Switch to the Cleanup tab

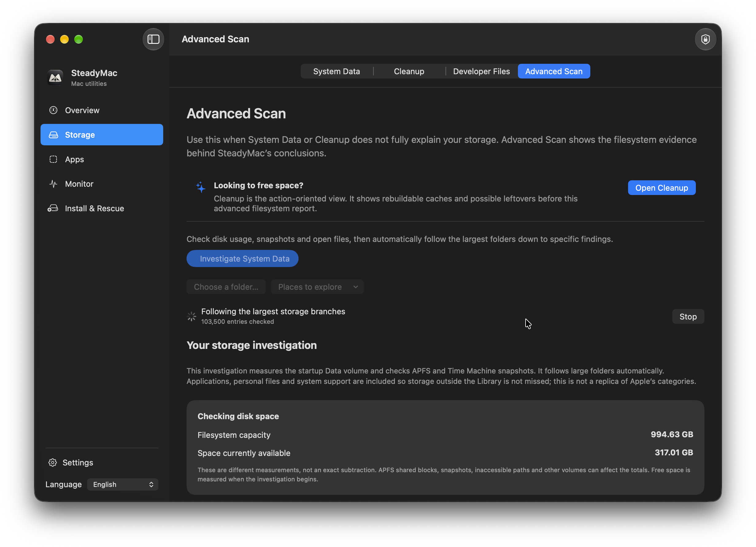click(x=409, y=71)
